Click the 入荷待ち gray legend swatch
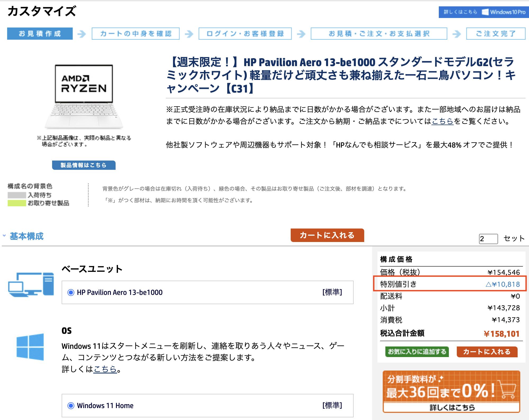The width and height of the screenshot is (529, 420). click(x=17, y=195)
